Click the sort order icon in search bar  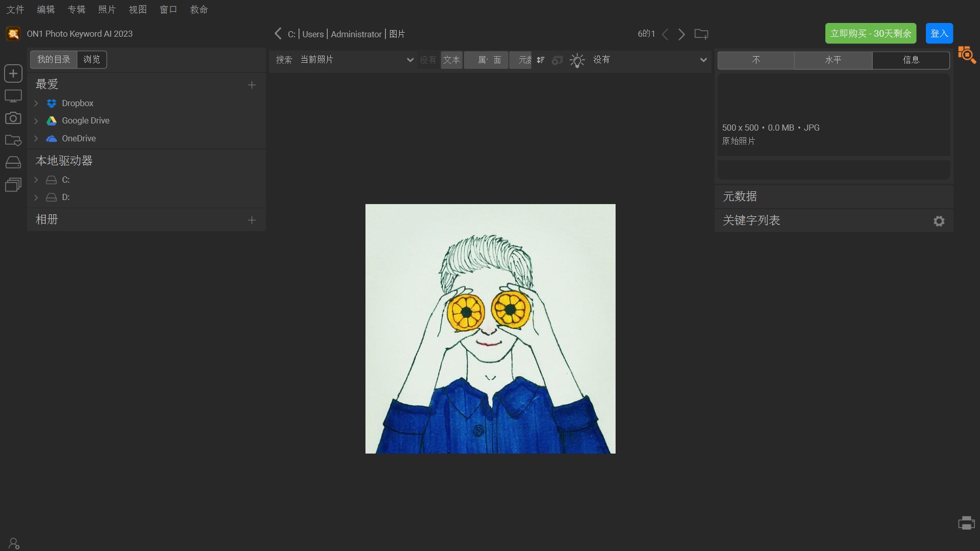click(x=541, y=60)
